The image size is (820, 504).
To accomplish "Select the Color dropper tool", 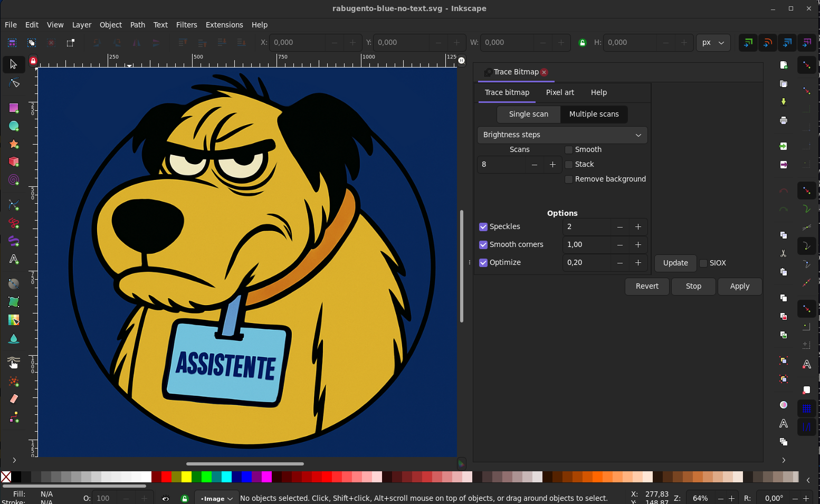I will coord(14,320).
